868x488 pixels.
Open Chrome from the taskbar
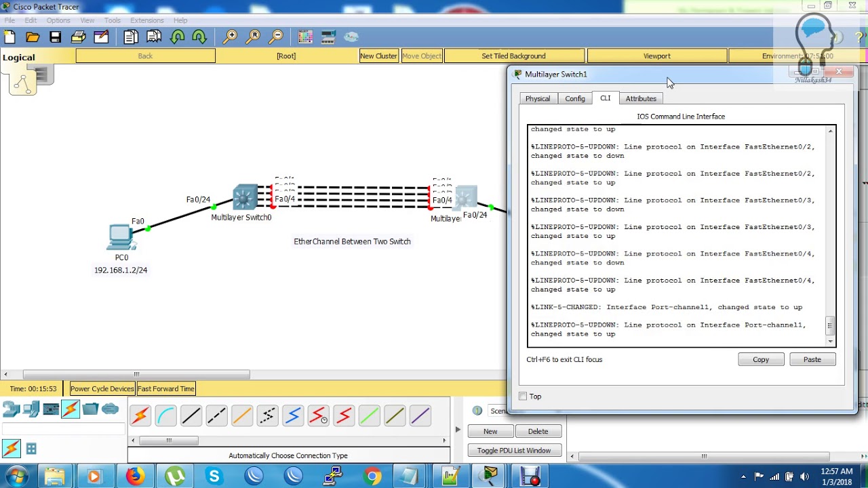372,476
